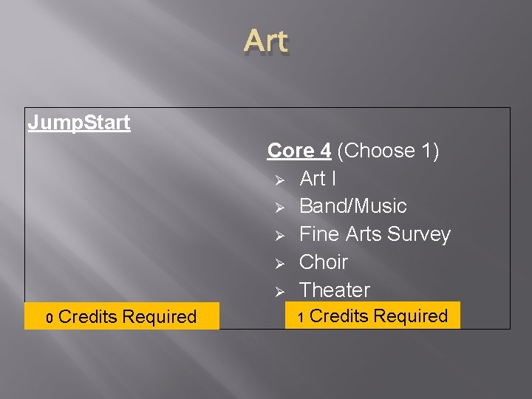Viewport: 532px width, 399px height.
Task: Select the Choir list item
Action: [324, 262]
